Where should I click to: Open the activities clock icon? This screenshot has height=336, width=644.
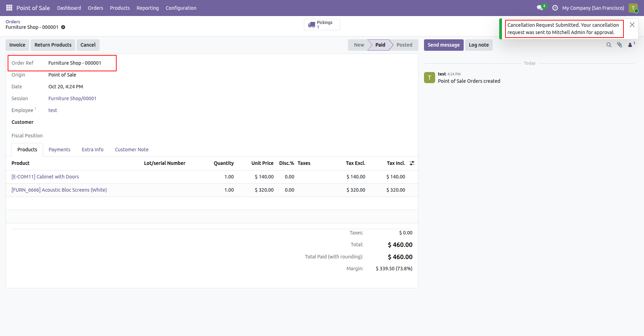[555, 8]
